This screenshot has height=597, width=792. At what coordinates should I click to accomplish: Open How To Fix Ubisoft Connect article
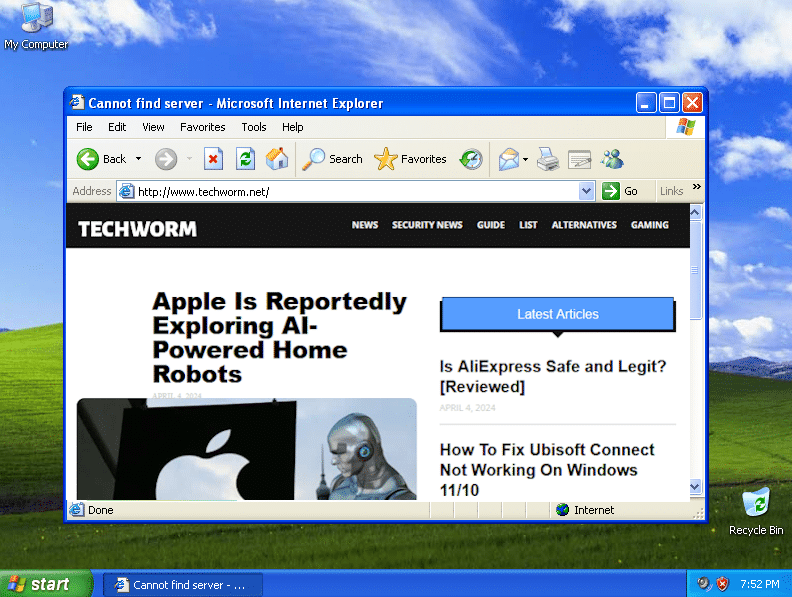547,470
